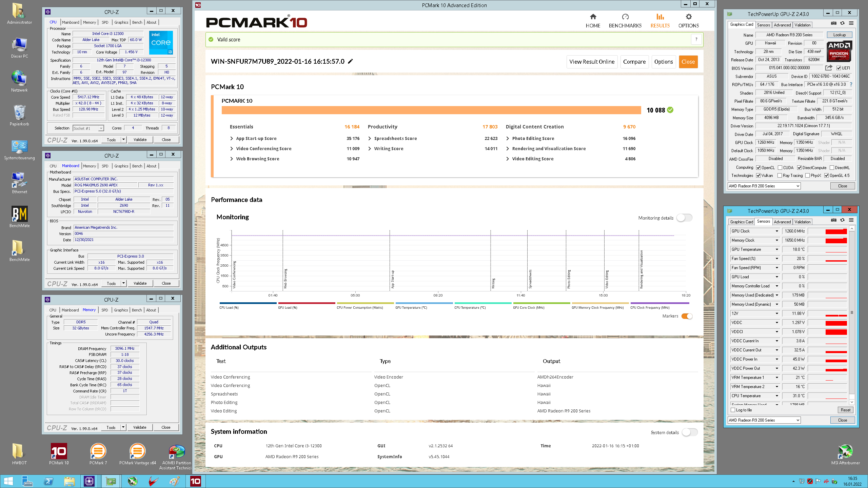
Task: Expand the Spreadsheets Score row
Action: [370, 139]
